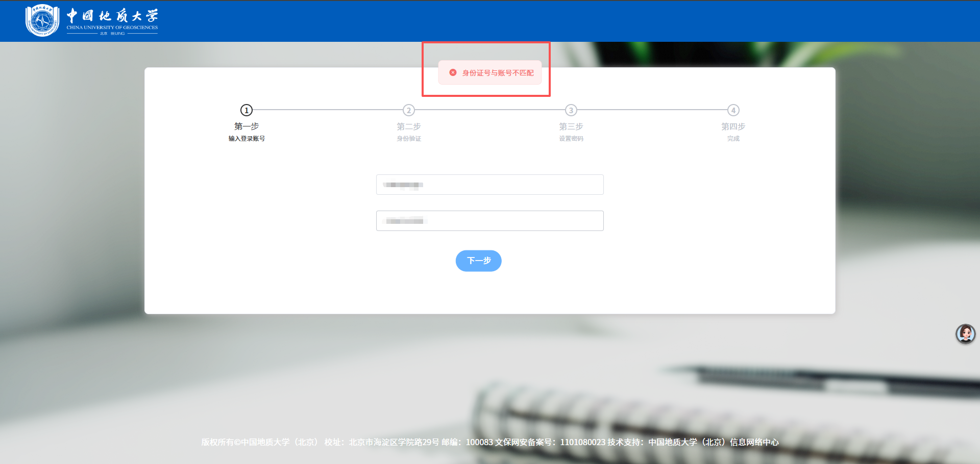
Task: Click the 下一步 button
Action: pos(479,261)
